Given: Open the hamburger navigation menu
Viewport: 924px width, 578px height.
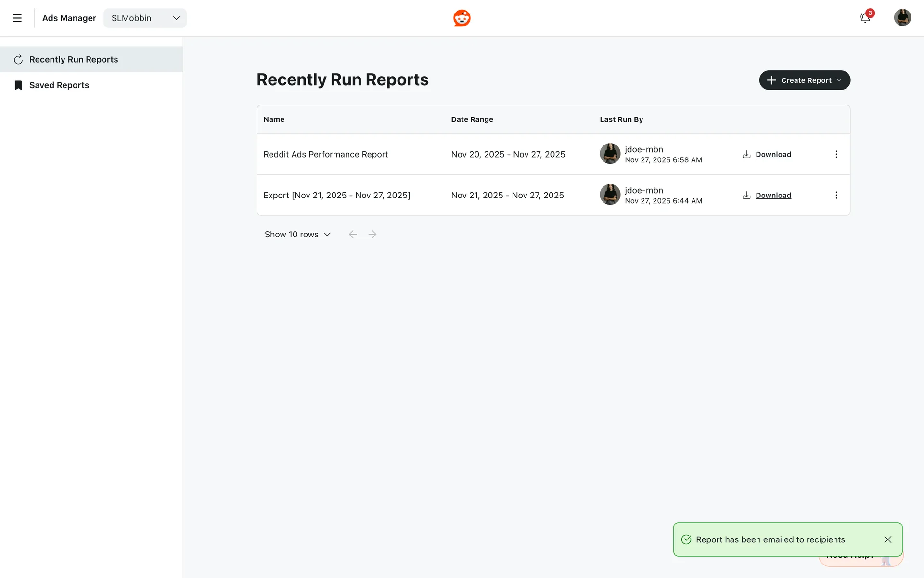Looking at the screenshot, I should pyautogui.click(x=17, y=18).
